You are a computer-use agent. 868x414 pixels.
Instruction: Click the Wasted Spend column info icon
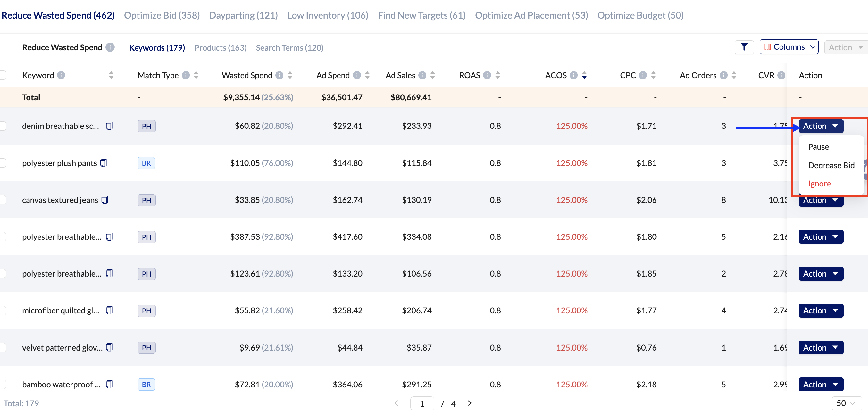click(279, 75)
